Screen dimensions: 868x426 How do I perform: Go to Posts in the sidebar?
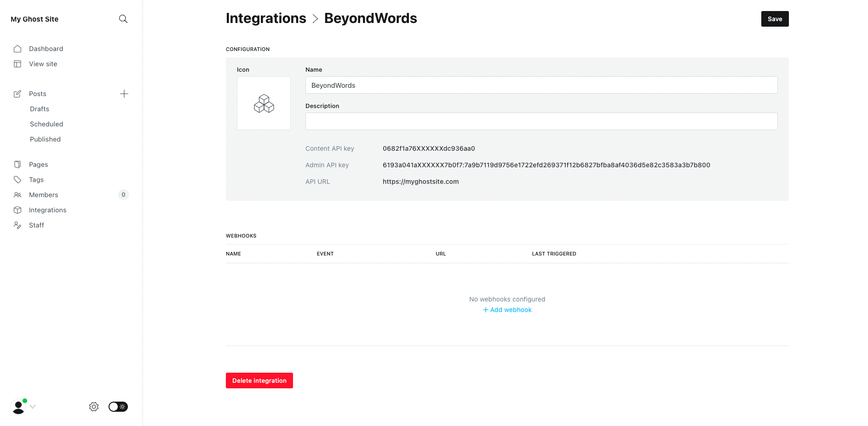(x=38, y=94)
